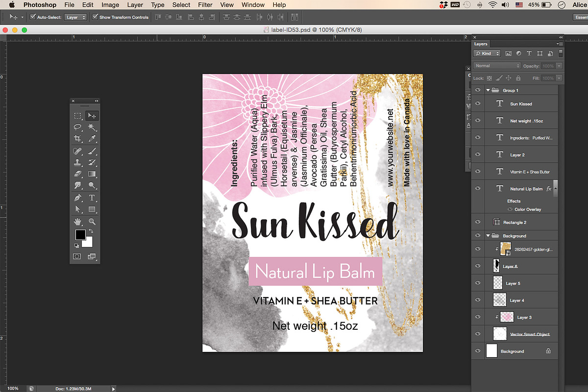The height and width of the screenshot is (392, 588).
Task: Toggle Show Transform Controls checkbox
Action: coord(95,17)
